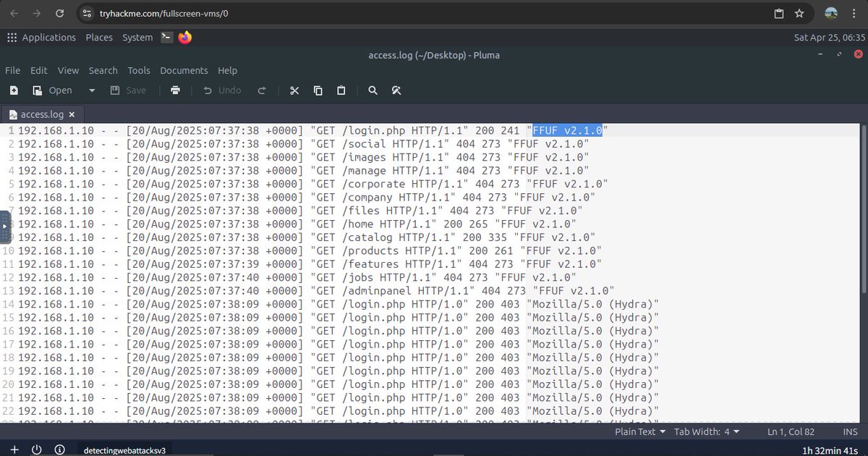868x456 pixels.
Task: Bookmark this page with the star
Action: click(799, 13)
